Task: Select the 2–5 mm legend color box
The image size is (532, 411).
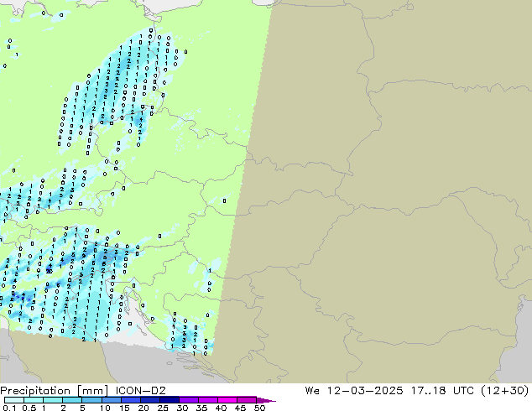Action: [72, 400]
